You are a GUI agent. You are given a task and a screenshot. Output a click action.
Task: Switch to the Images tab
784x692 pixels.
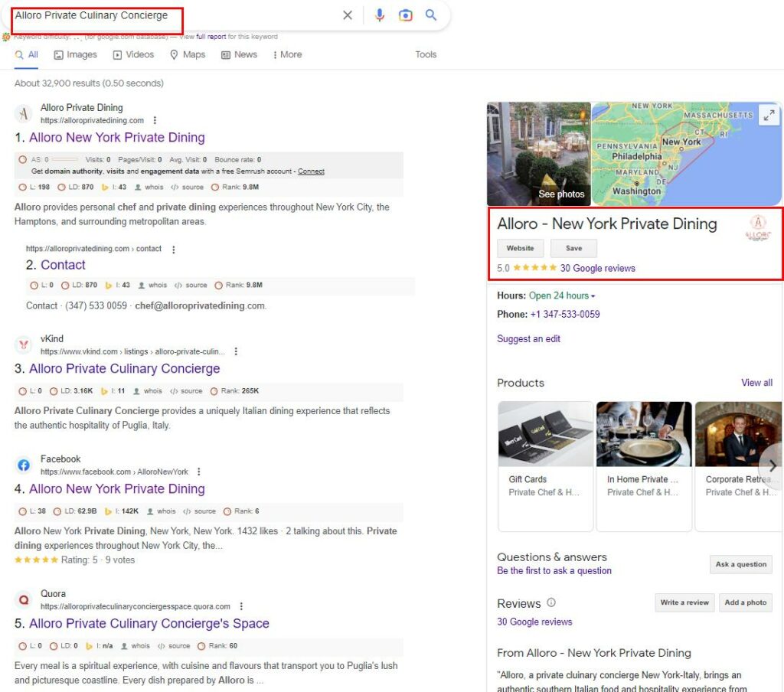point(75,54)
